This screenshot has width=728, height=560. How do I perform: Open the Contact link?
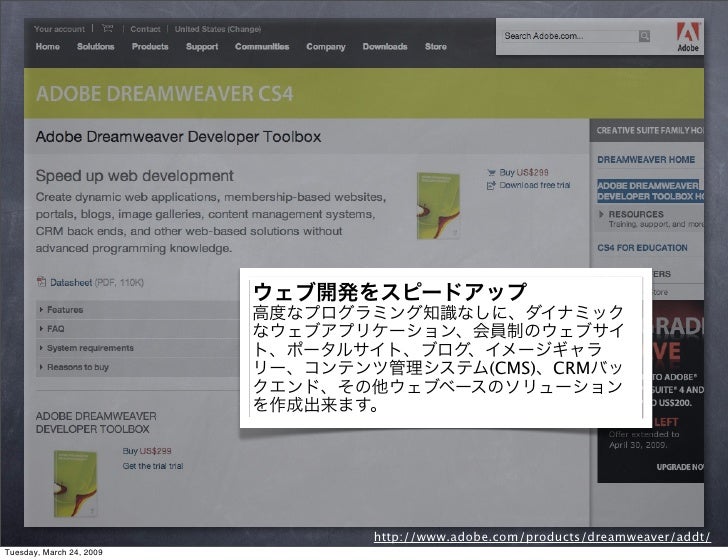pos(145,29)
